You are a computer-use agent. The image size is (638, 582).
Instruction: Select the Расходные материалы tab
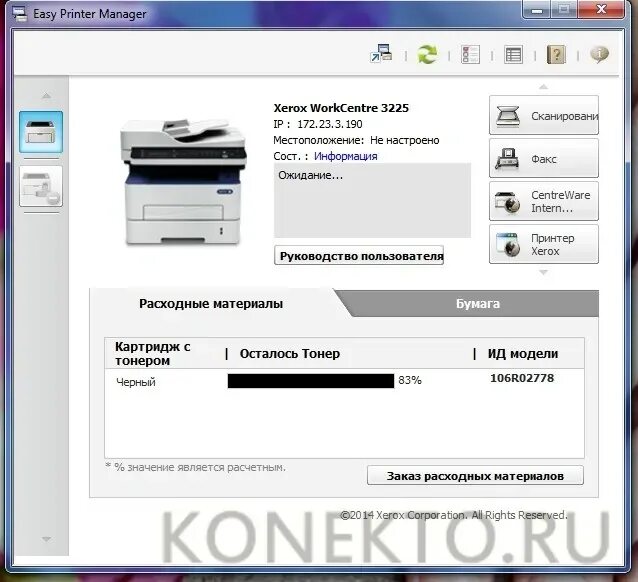pyautogui.click(x=211, y=304)
